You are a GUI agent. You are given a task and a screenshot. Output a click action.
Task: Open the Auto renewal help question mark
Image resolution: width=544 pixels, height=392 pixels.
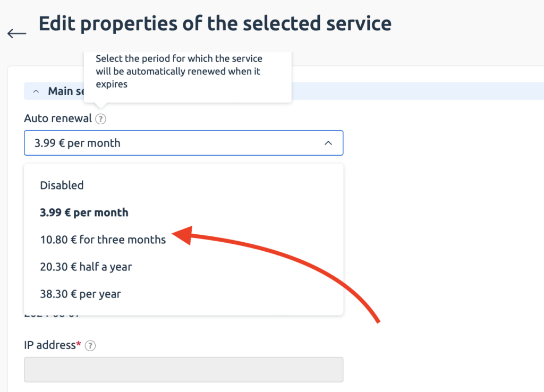point(100,119)
